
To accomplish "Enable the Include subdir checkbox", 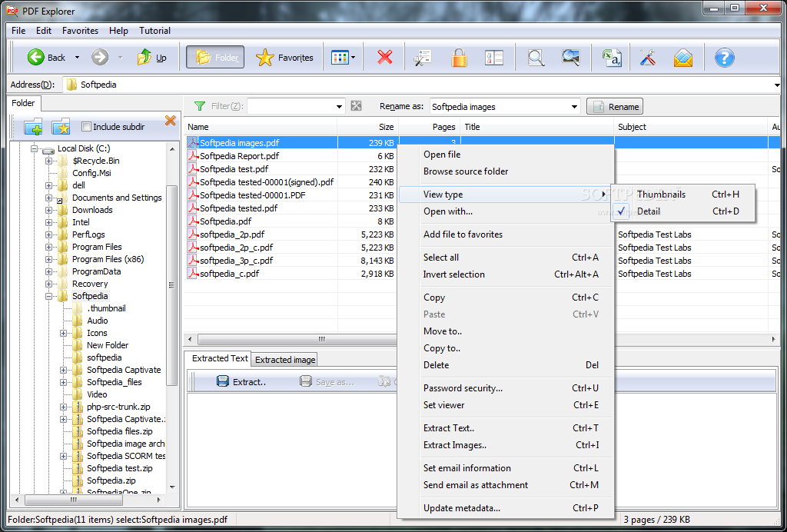I will pyautogui.click(x=86, y=127).
